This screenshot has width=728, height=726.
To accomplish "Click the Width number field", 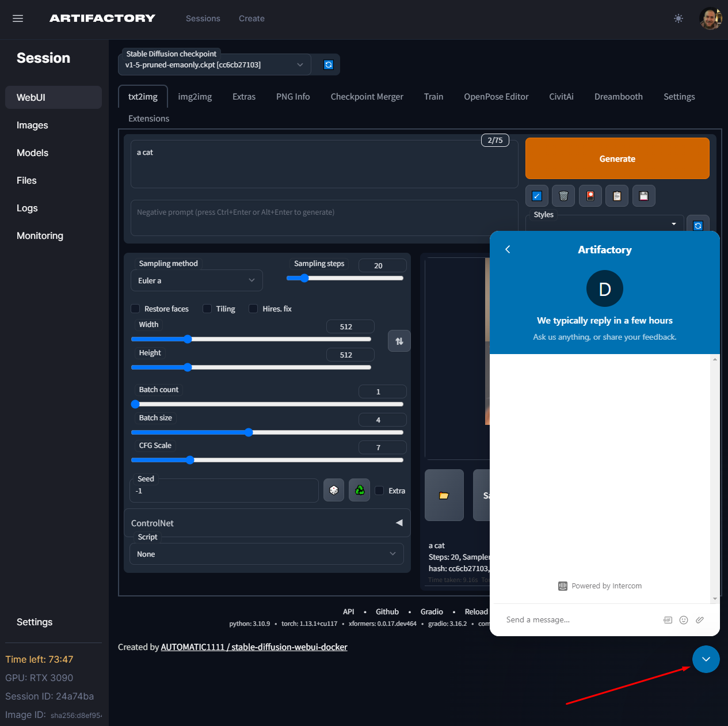I will coord(350,326).
